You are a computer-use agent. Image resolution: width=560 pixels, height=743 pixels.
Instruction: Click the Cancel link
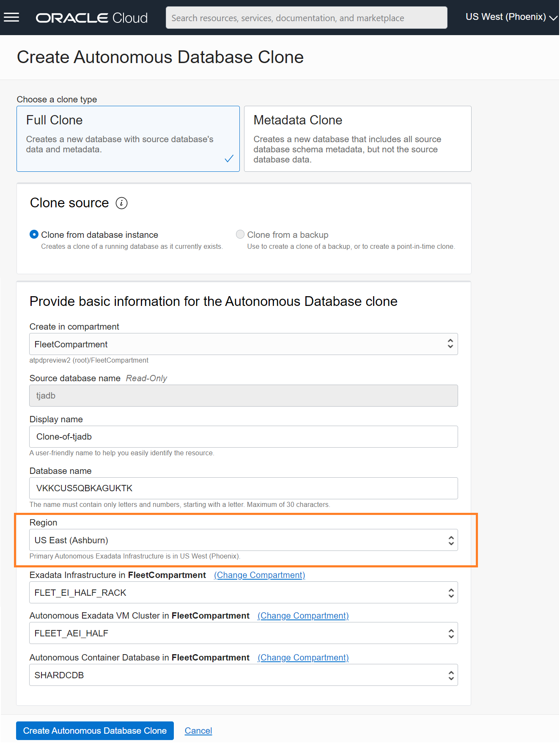tap(198, 731)
